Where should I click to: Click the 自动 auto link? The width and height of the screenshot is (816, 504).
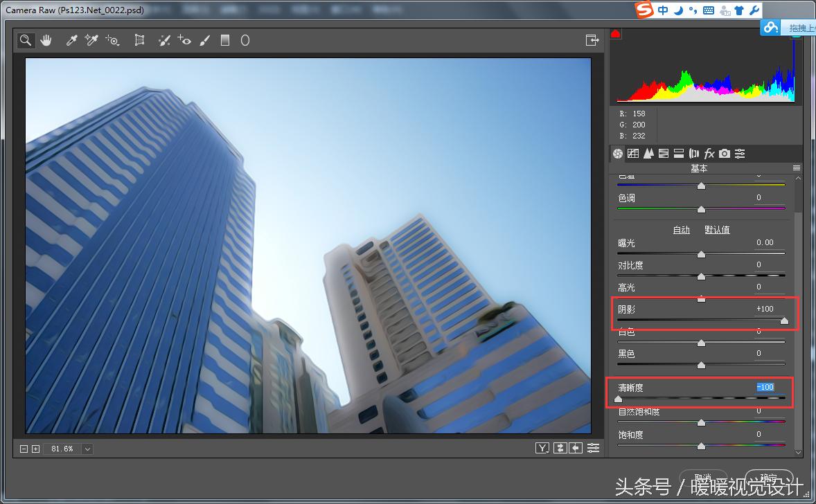[x=681, y=230]
